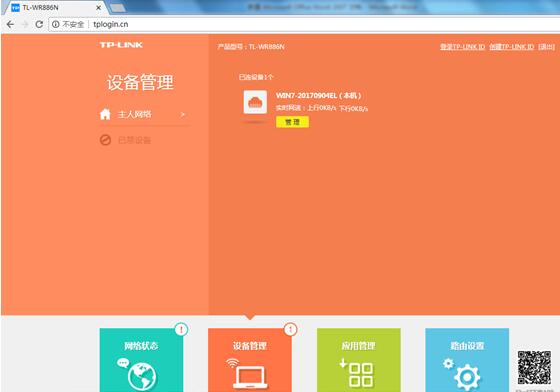This screenshot has width=560, height=392.
Task: Click the 实时网速 speed text
Action: [321, 108]
